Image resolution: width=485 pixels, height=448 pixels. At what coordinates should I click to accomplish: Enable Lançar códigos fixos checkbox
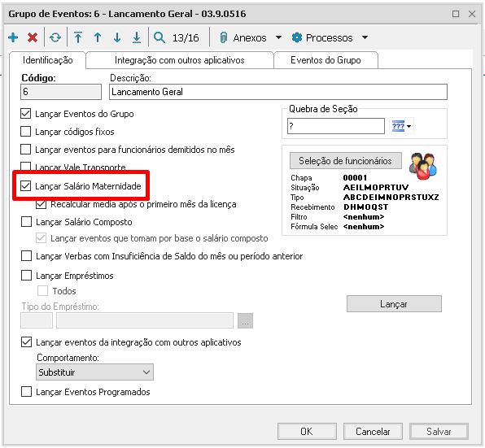tap(26, 132)
